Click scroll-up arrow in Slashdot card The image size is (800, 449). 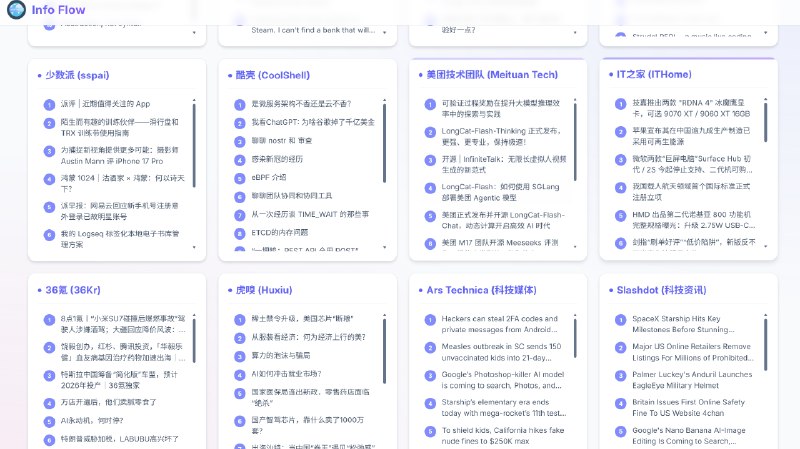[765, 315]
